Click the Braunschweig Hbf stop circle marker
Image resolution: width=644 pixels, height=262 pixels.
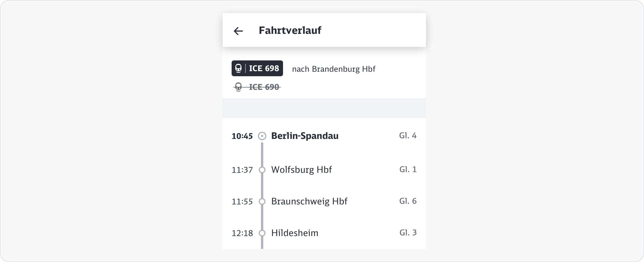pyautogui.click(x=262, y=202)
